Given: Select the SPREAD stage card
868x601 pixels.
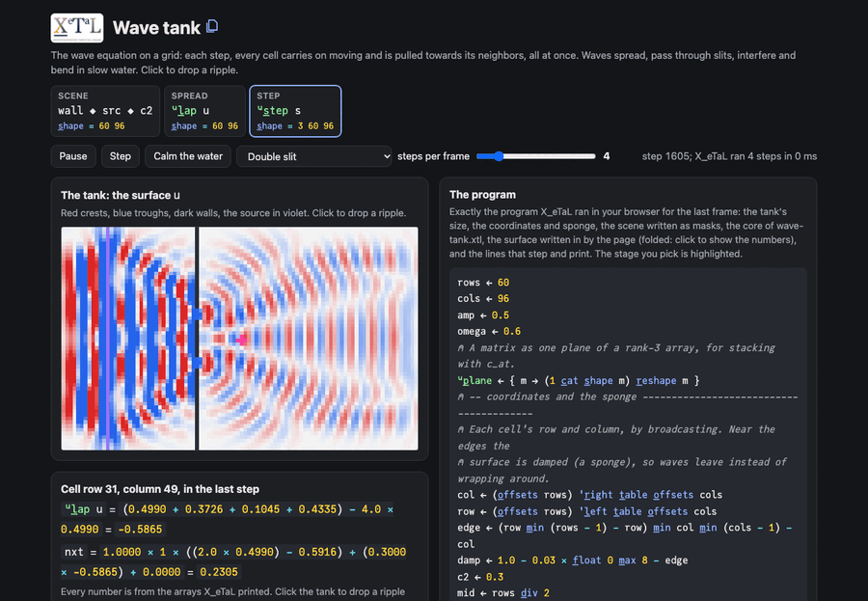Looking at the screenshot, I should pos(204,111).
